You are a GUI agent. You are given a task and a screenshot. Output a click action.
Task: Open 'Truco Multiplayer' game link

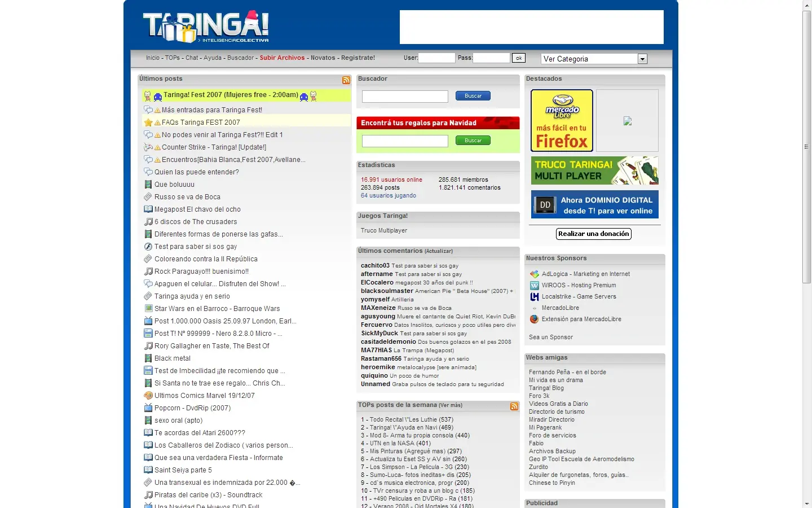pos(384,231)
